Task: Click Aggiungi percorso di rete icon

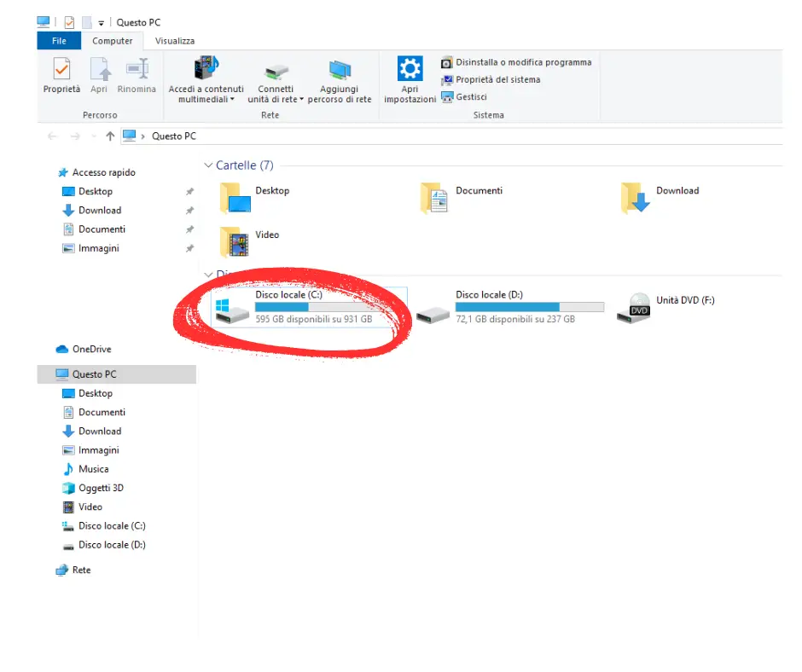Action: 340,70
